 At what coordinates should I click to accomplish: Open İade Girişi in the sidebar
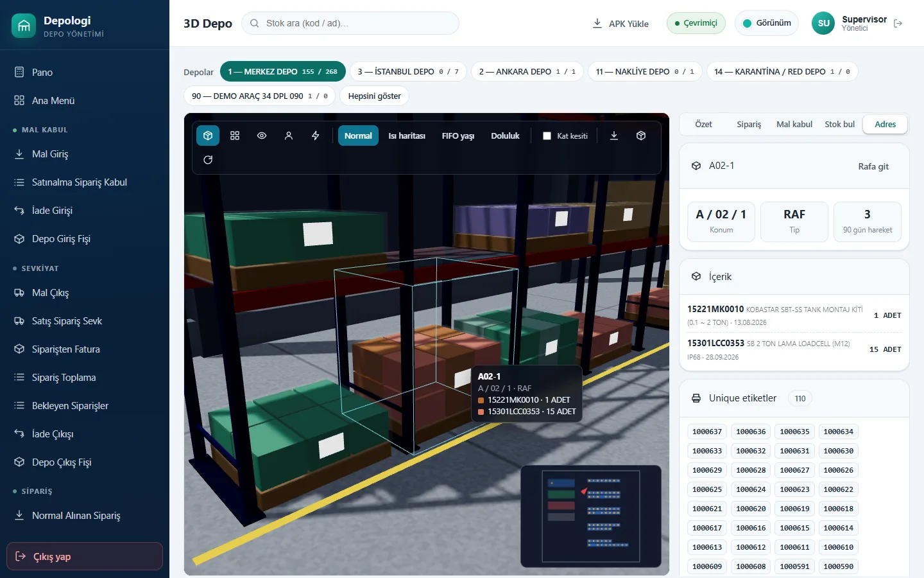point(85,211)
